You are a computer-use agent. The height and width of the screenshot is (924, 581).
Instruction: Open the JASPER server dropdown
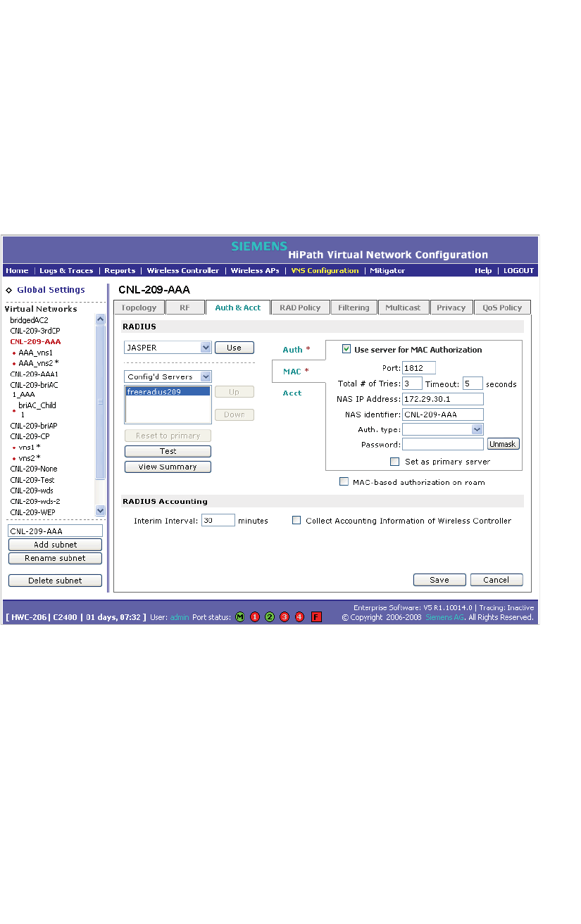pyautogui.click(x=206, y=348)
